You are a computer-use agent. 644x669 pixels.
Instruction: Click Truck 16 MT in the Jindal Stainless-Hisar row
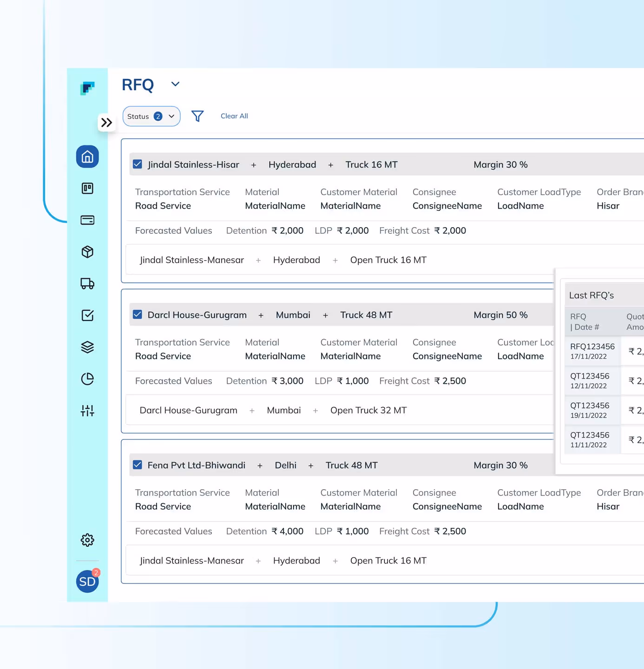pyautogui.click(x=371, y=164)
